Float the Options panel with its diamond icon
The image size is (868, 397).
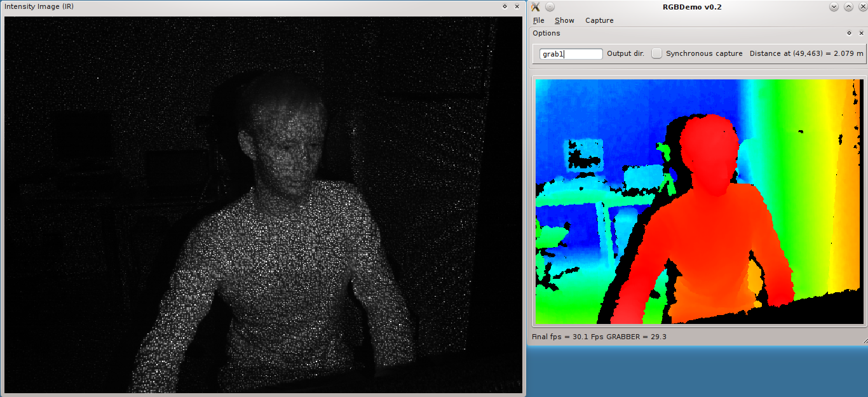point(849,33)
